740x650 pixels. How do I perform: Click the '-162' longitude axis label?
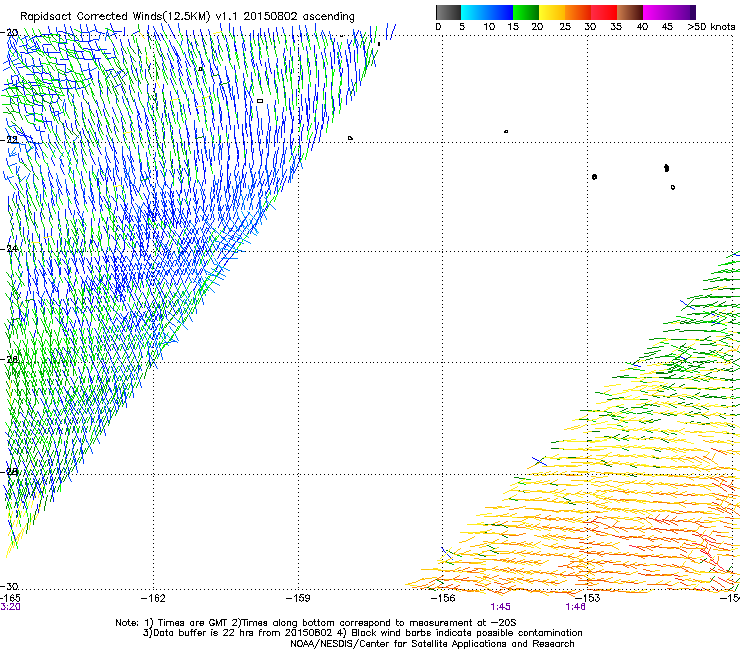153,598
